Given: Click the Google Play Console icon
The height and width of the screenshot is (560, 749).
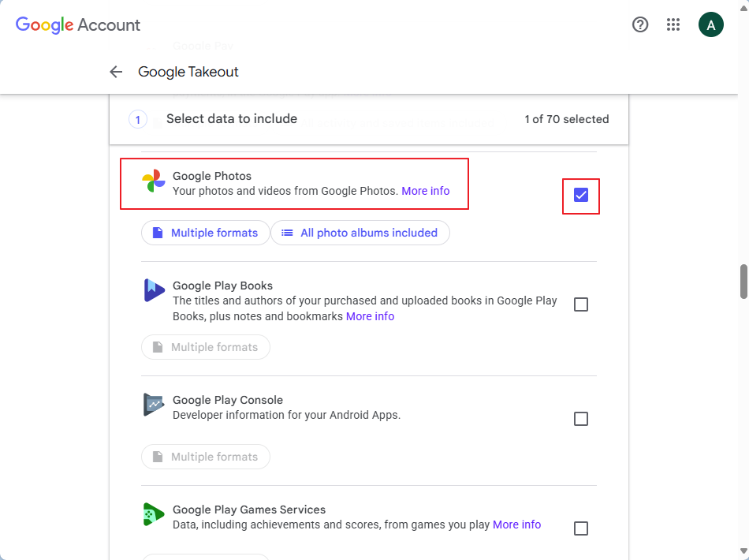Looking at the screenshot, I should [x=154, y=405].
